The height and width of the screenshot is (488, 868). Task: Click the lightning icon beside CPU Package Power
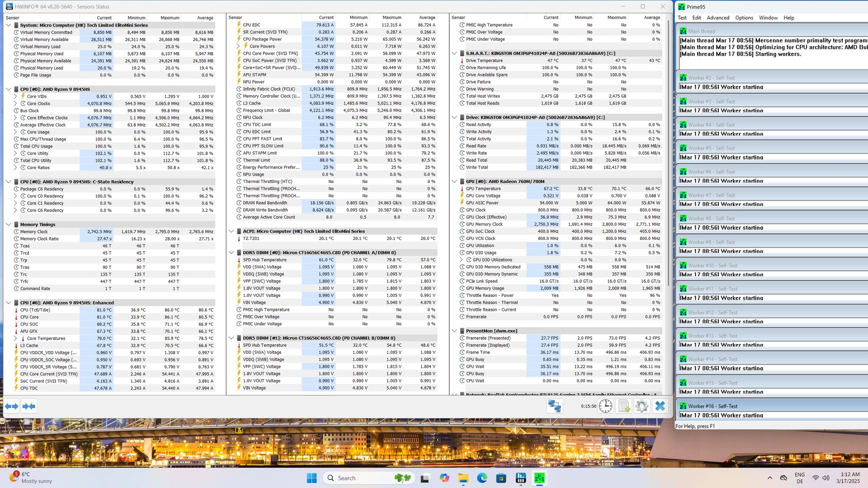(239, 39)
